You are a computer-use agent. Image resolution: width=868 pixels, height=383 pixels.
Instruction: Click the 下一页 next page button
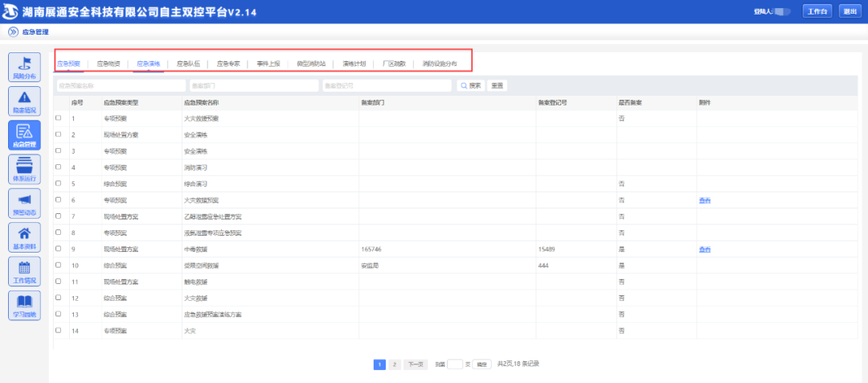(416, 364)
